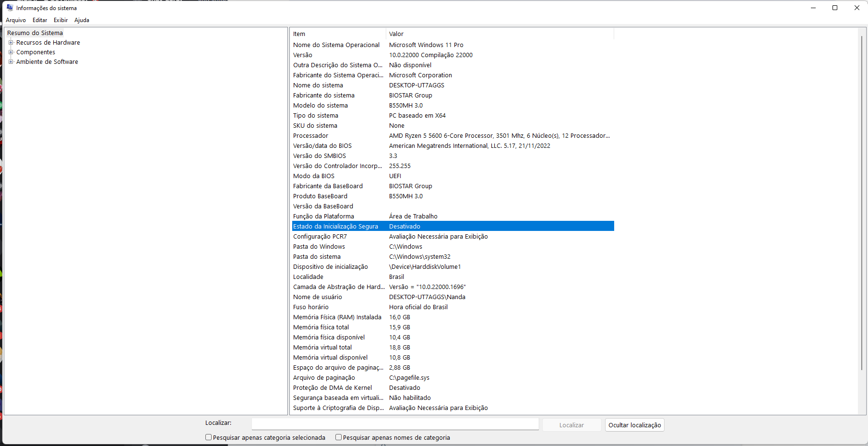868x446 pixels.
Task: Select Resumo do Sistema tree node
Action: 35,33
